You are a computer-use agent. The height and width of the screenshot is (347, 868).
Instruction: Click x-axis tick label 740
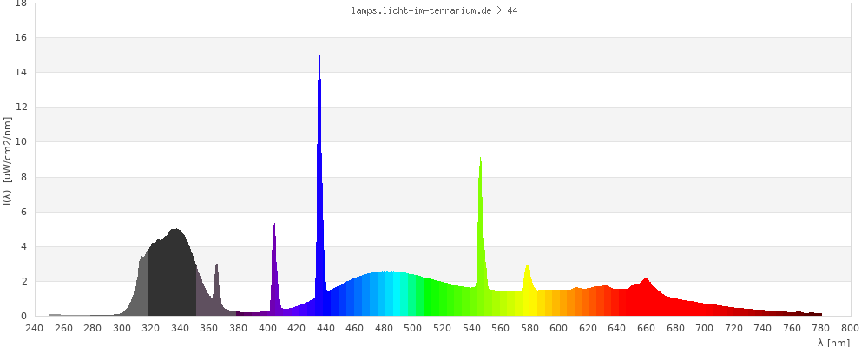(763, 328)
